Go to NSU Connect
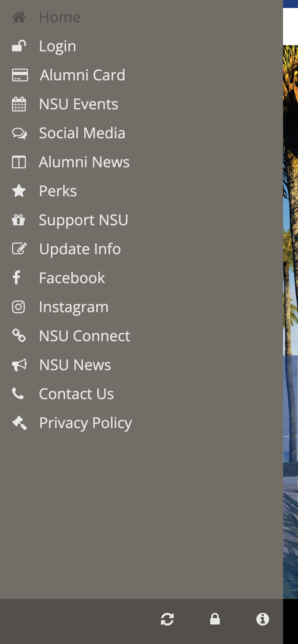Image resolution: width=298 pixels, height=644 pixels. (x=85, y=335)
